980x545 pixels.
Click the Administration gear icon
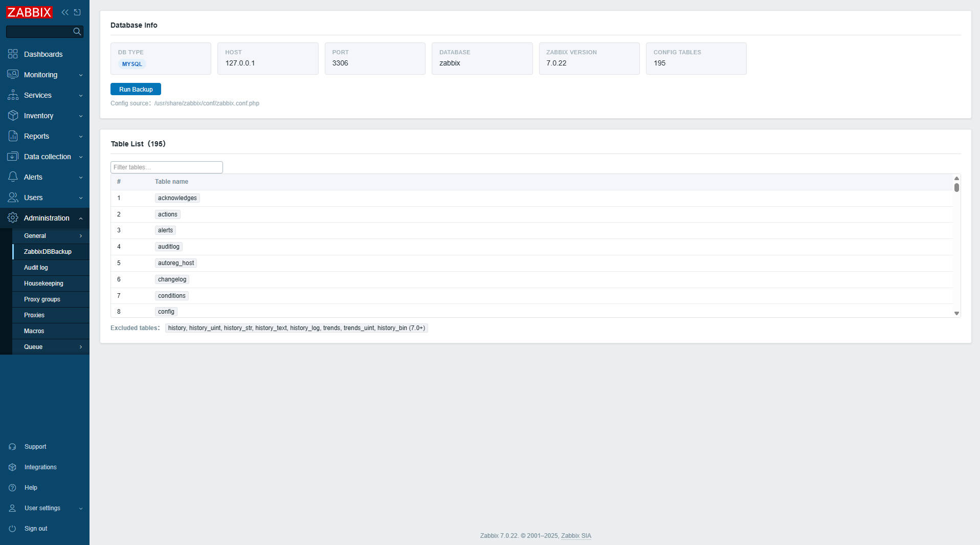[x=13, y=217]
